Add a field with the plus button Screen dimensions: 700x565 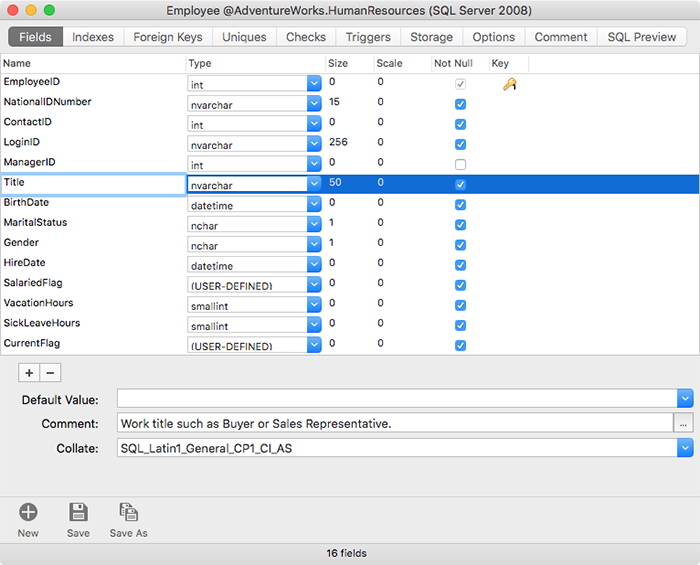[29, 373]
